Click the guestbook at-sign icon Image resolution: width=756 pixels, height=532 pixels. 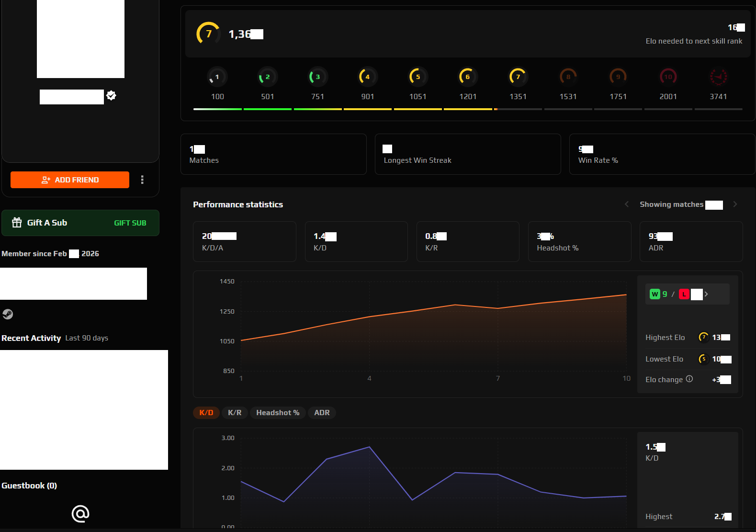(x=80, y=514)
